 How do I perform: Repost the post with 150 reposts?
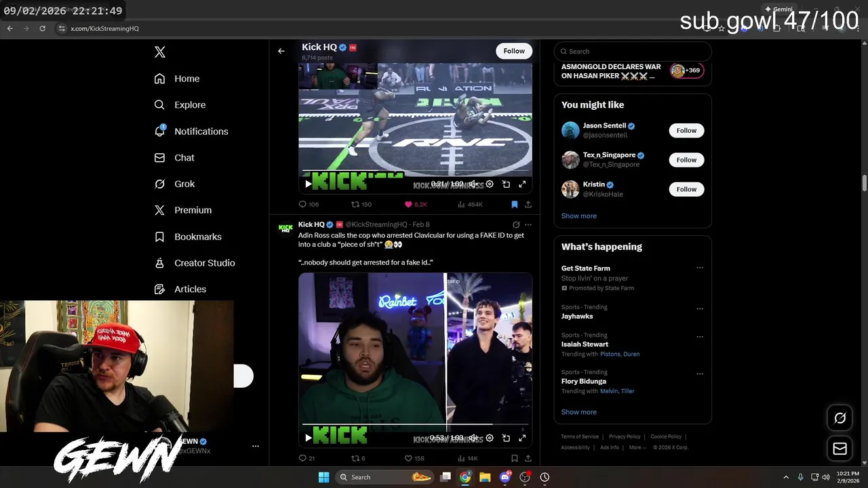pos(361,204)
